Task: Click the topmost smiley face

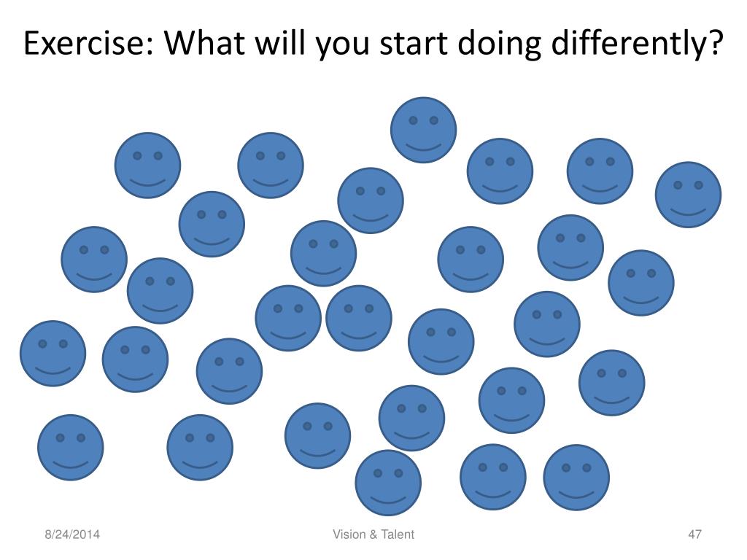Action: [x=424, y=130]
